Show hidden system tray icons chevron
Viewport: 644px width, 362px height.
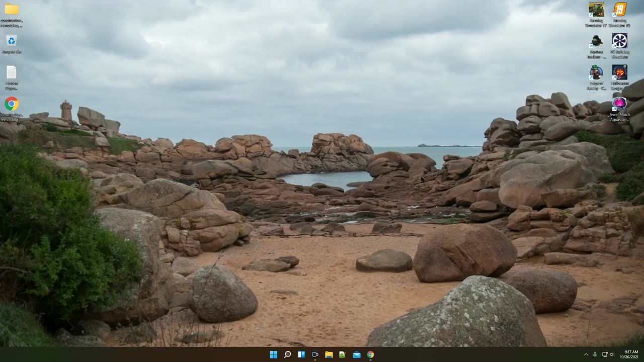tap(586, 354)
